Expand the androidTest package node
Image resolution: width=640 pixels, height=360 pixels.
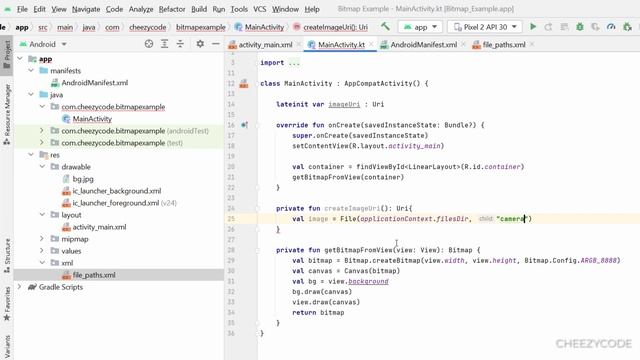(x=42, y=131)
